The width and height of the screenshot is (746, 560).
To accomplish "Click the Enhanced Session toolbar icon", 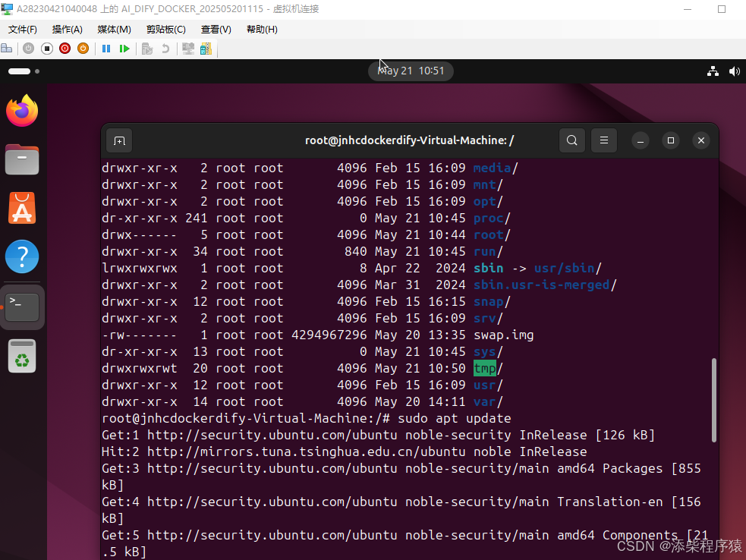I will click(x=188, y=49).
